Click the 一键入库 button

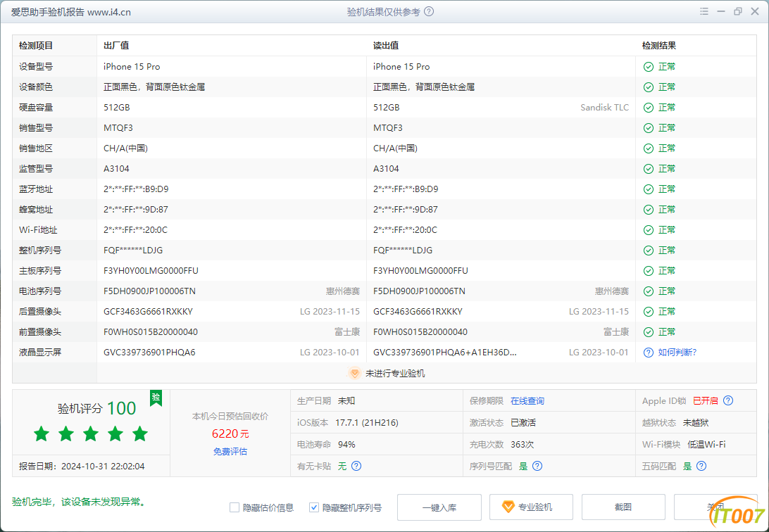coord(439,507)
